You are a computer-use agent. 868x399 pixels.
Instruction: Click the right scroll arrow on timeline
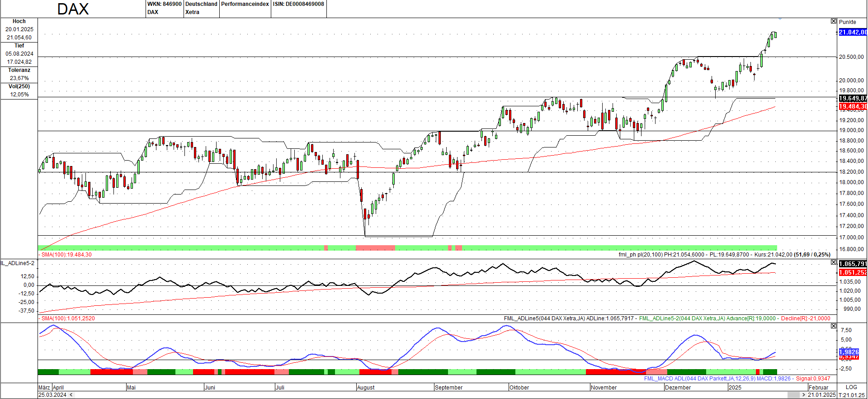(803, 395)
